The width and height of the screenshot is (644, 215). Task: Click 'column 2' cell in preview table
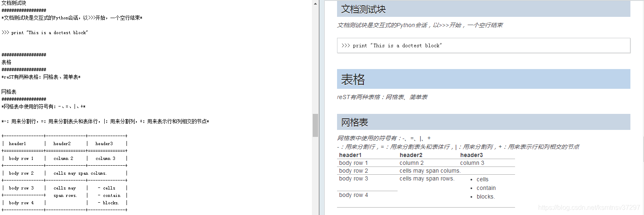point(412,163)
